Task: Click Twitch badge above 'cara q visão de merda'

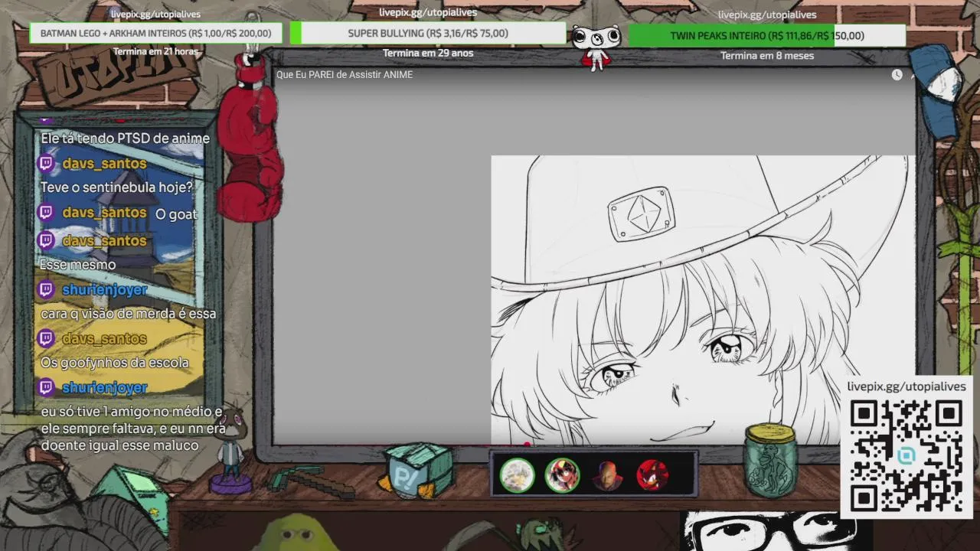Action: click(x=46, y=289)
